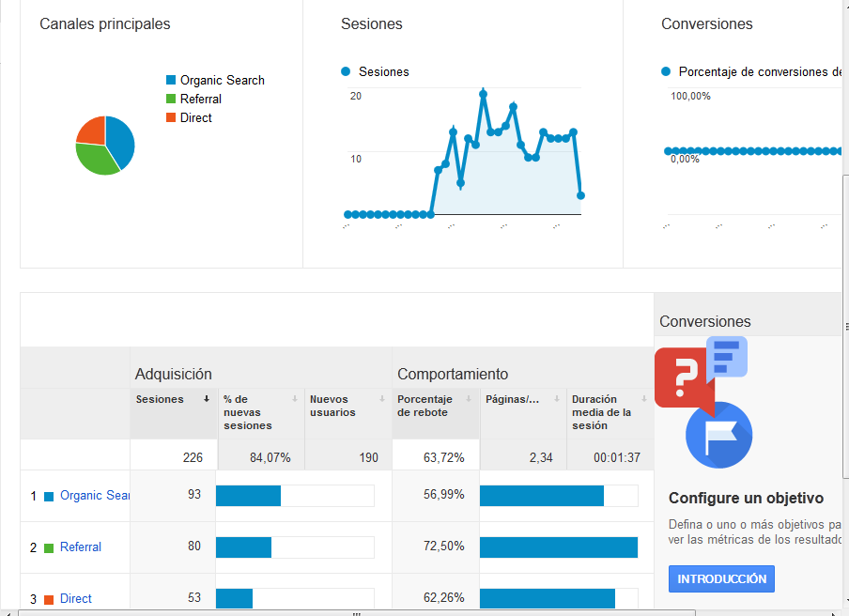Click the Direct row orange square
The height and width of the screenshot is (616, 849).
pyautogui.click(x=49, y=600)
